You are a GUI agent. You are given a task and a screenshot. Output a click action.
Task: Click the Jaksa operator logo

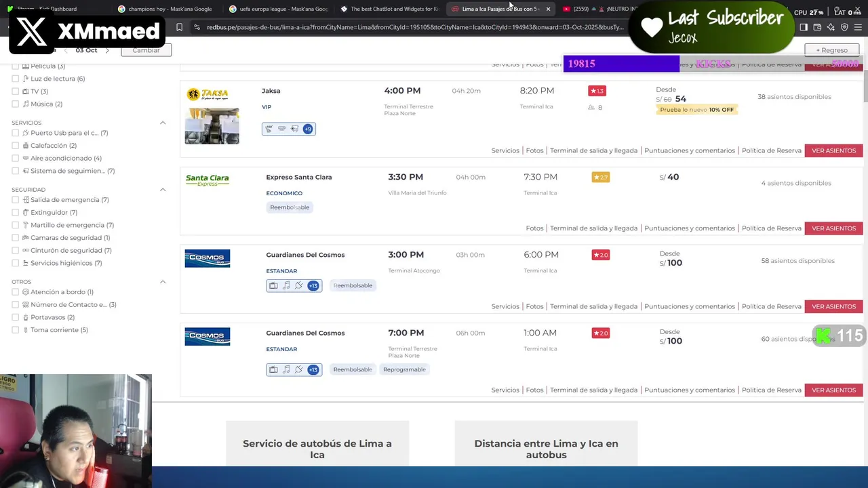(208, 94)
